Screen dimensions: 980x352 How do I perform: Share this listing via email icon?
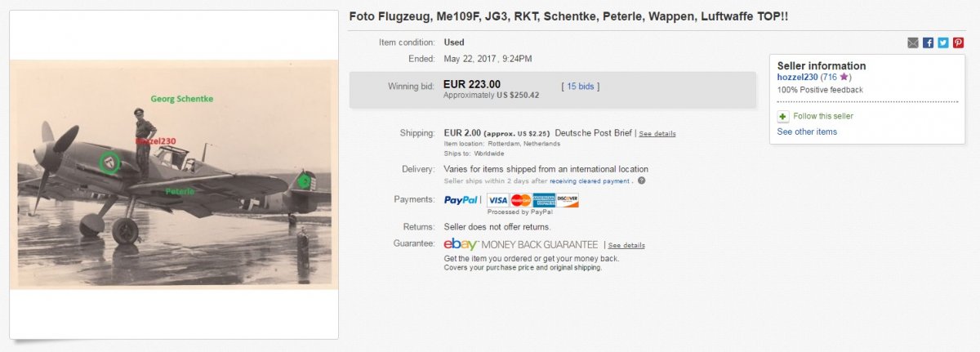[x=913, y=43]
